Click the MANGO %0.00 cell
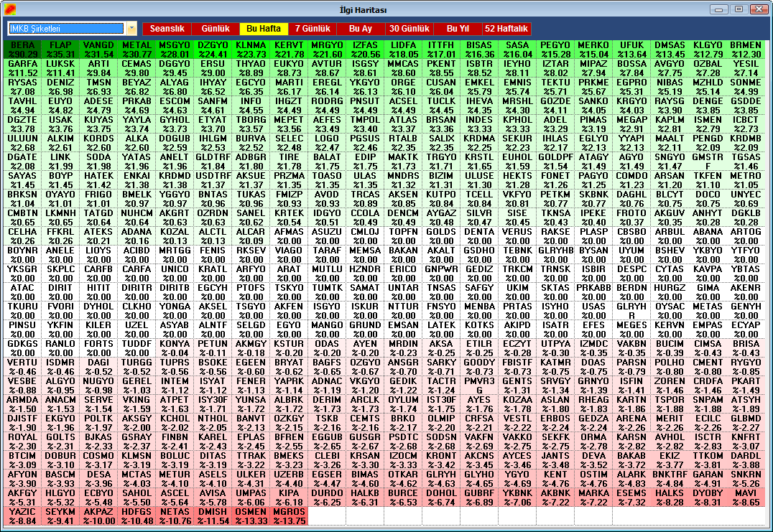 [x=327, y=330]
